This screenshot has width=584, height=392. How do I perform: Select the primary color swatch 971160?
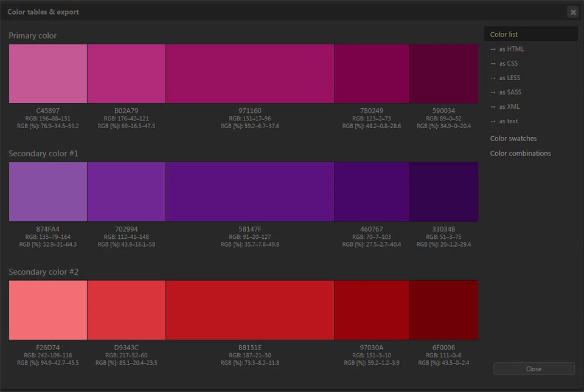249,74
